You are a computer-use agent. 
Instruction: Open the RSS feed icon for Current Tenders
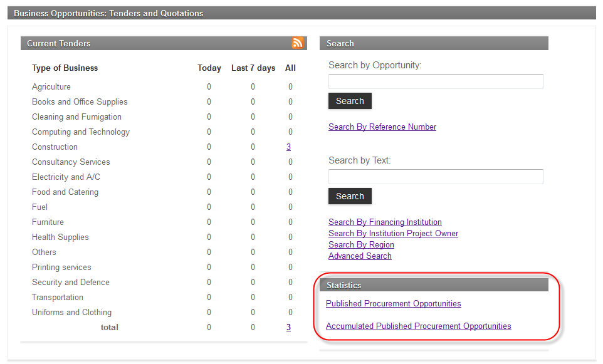pos(297,43)
